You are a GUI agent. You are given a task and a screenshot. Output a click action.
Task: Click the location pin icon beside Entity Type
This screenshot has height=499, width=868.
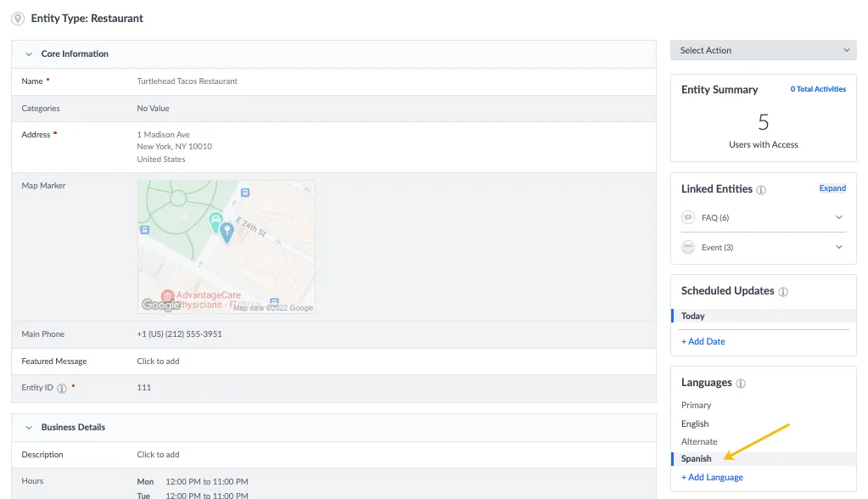pyautogui.click(x=18, y=19)
